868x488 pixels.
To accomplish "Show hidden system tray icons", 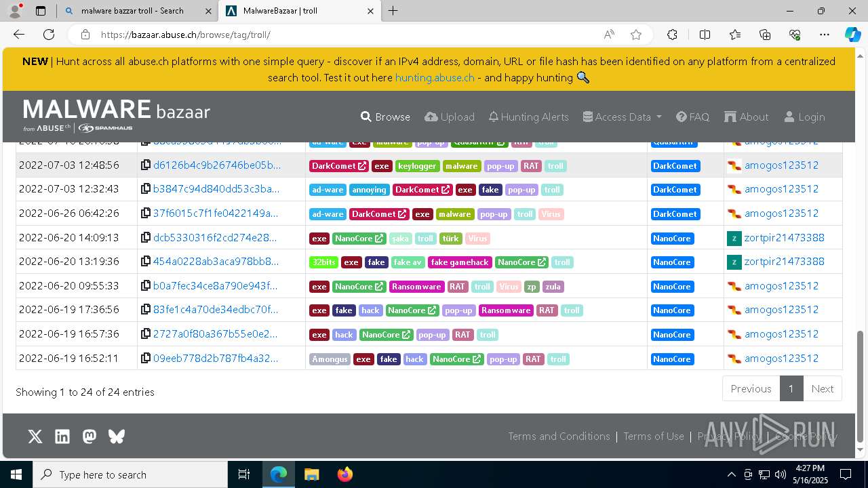I will coord(731,474).
